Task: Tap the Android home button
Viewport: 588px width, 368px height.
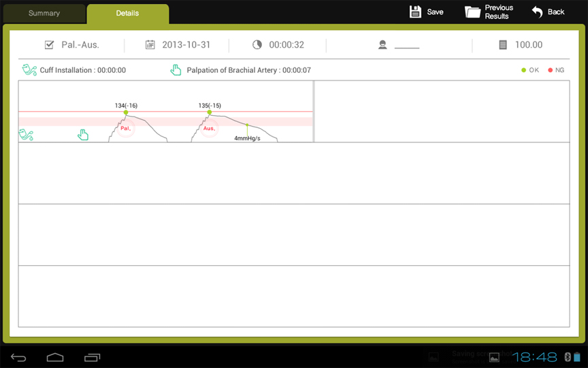Action: pos(55,357)
